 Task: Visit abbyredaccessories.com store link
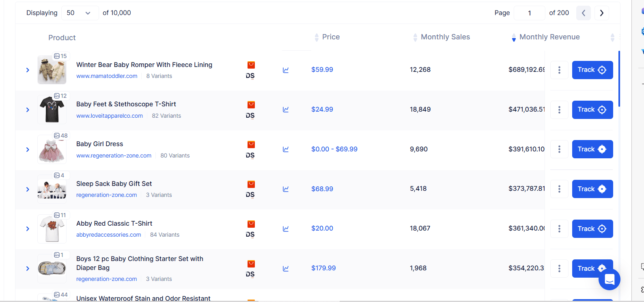coord(109,235)
